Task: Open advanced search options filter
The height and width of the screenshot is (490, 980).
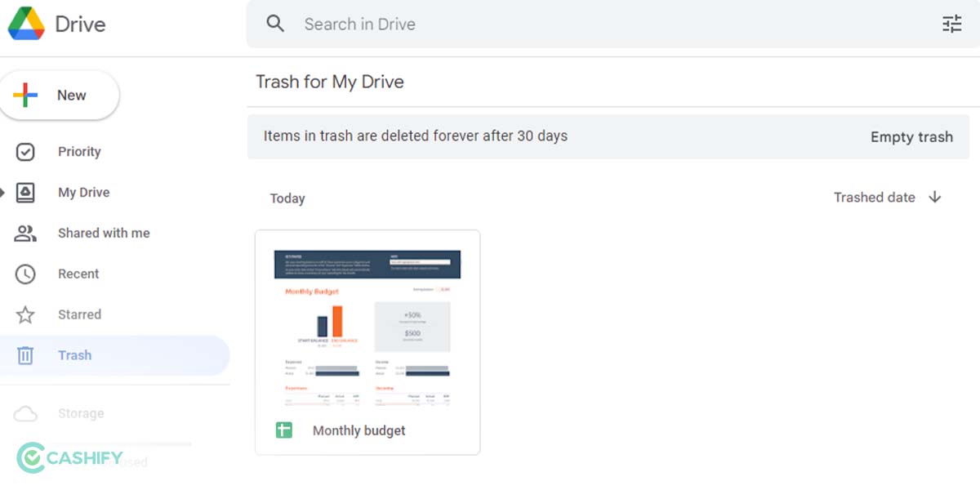Action: pyautogui.click(x=951, y=24)
